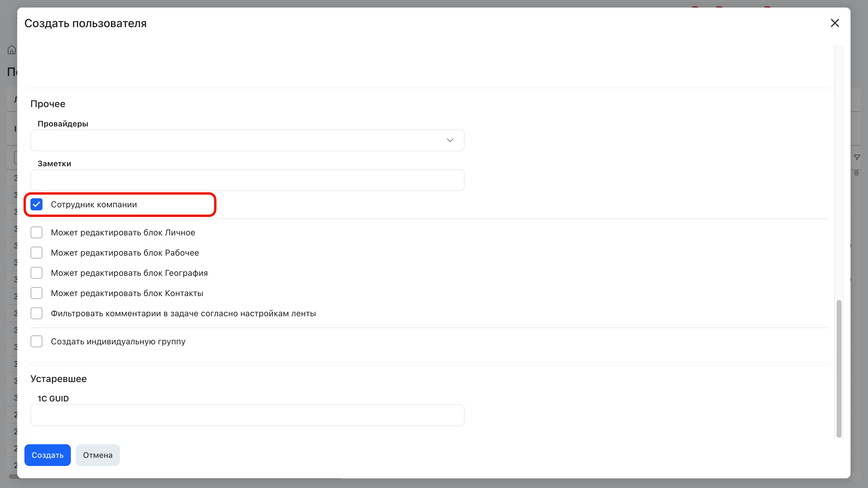Click the Прочее section heading
The width and height of the screenshot is (868, 488).
coord(48,104)
